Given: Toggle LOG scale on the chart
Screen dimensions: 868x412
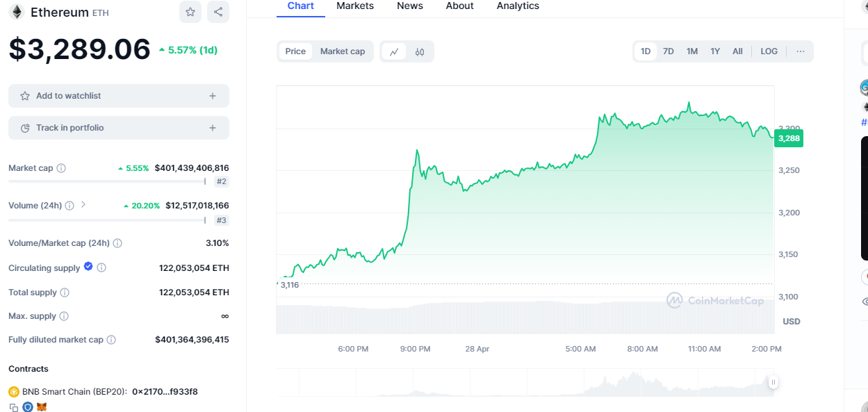Looking at the screenshot, I should click(x=769, y=51).
